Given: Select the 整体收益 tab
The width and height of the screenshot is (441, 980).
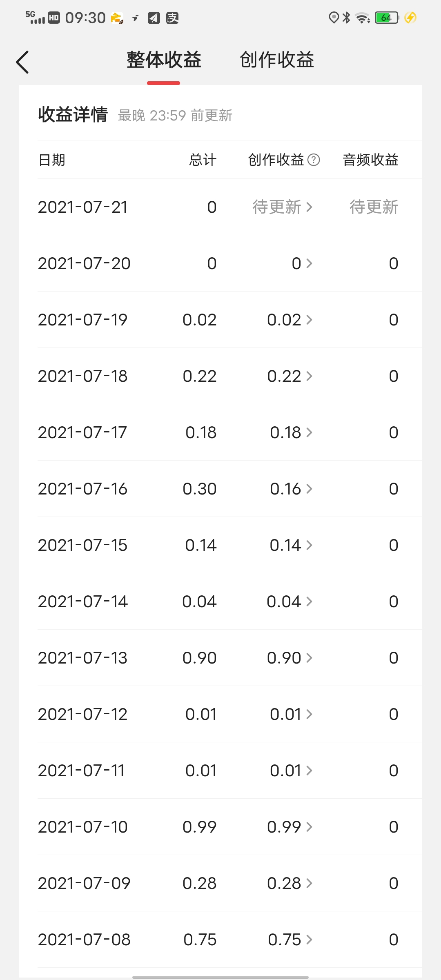Looking at the screenshot, I should click(164, 60).
